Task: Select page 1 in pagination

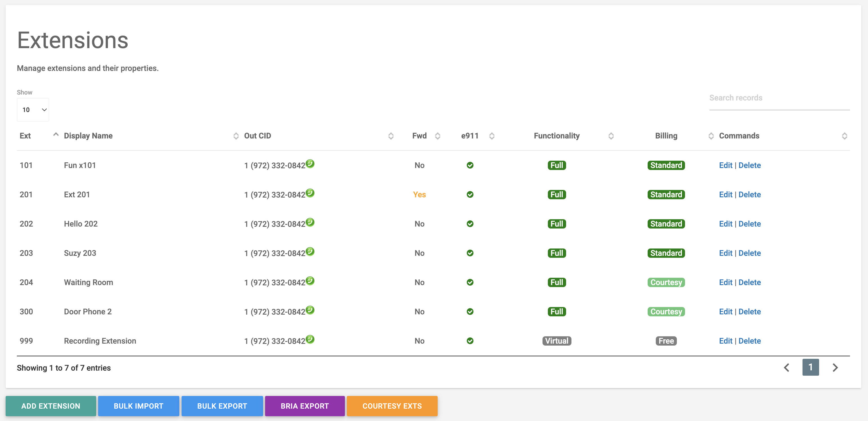Action: [811, 367]
